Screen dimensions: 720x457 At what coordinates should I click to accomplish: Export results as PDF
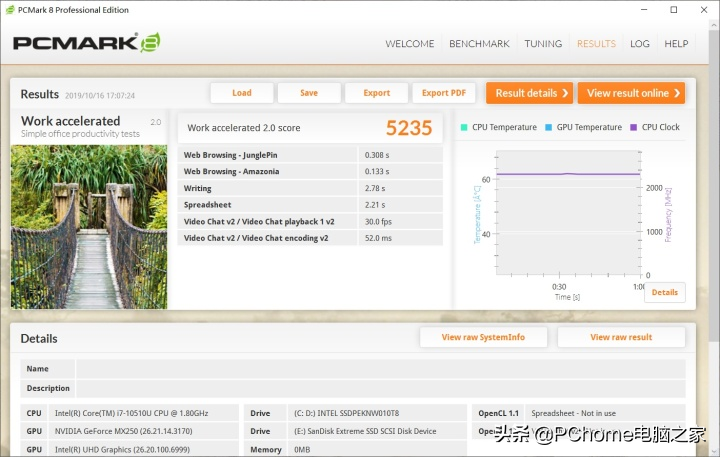444,93
